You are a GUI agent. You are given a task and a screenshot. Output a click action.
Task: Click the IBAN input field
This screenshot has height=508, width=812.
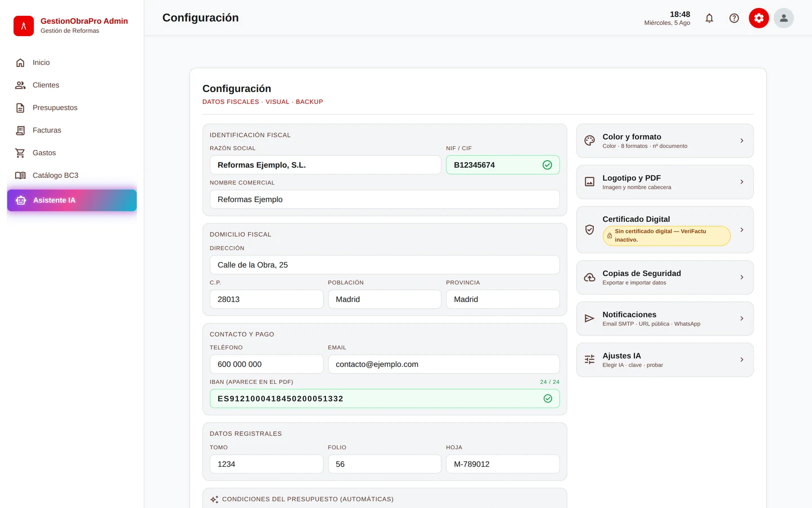coord(385,398)
